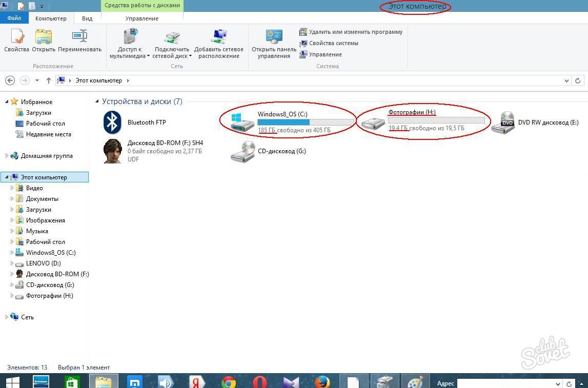
Task: Switch to the Вид ribbon tab
Action: point(87,18)
